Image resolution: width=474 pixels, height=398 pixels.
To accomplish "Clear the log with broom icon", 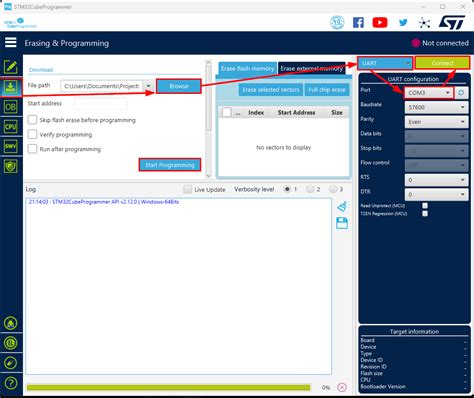I will (x=342, y=206).
